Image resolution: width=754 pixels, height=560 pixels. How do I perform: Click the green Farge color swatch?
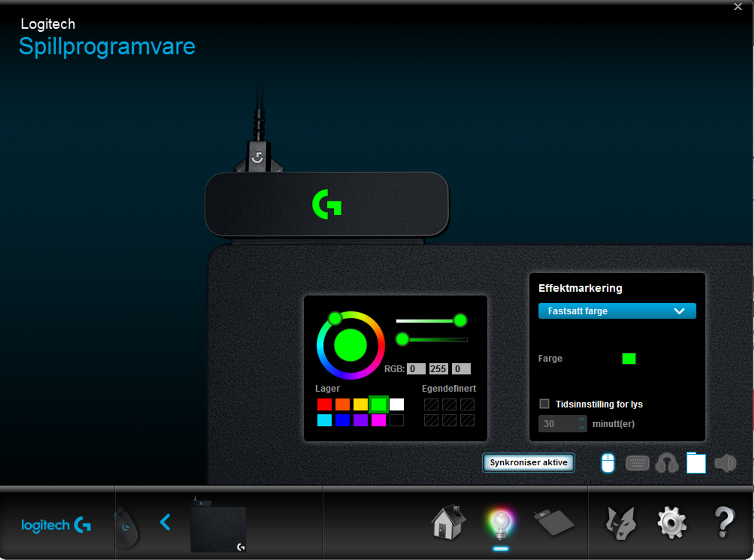click(x=628, y=358)
